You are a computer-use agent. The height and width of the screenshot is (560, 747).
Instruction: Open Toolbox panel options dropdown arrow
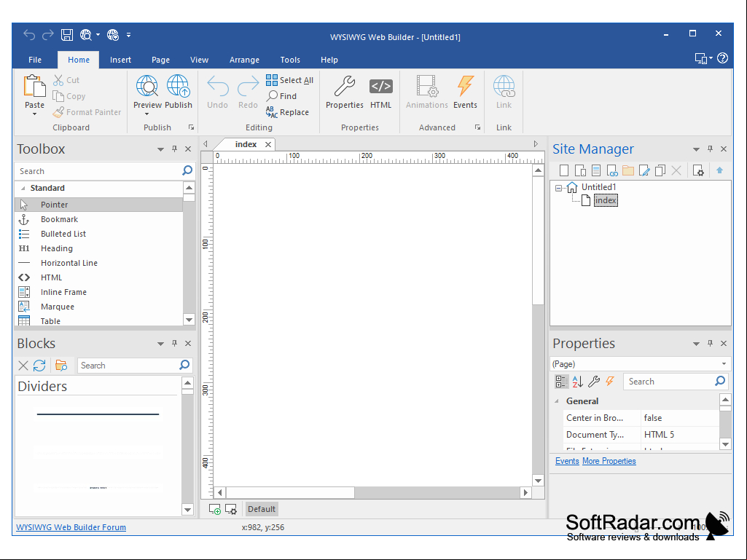(x=160, y=149)
